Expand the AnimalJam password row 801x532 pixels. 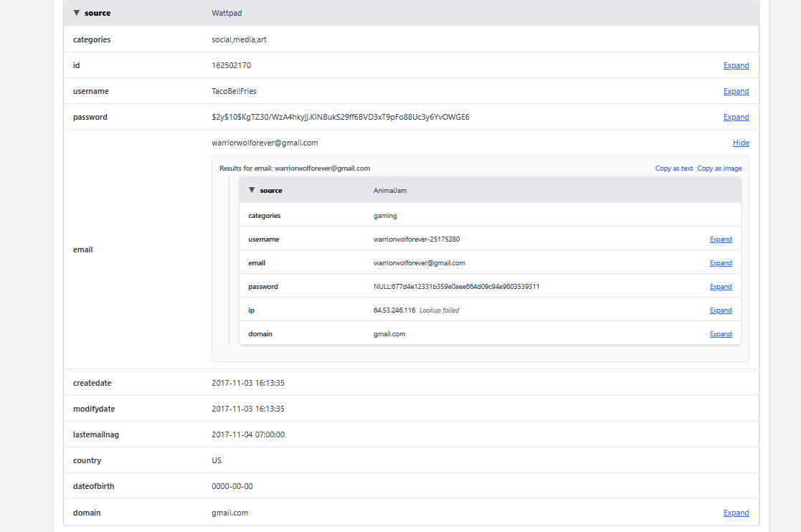coord(721,287)
